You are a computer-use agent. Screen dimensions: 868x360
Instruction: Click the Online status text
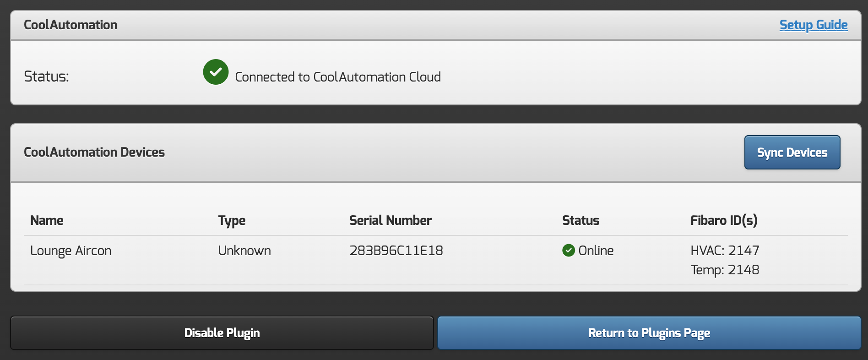(x=596, y=251)
